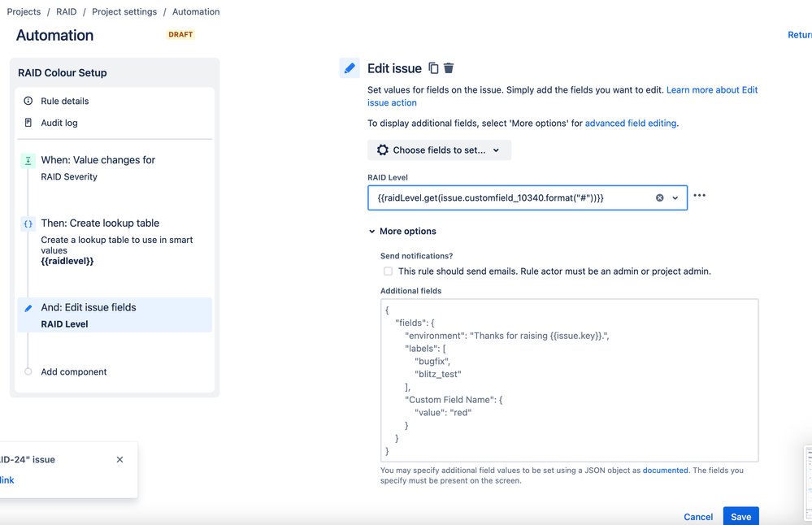Click the RAID Severity trigger text
812x525 pixels.
69,176
